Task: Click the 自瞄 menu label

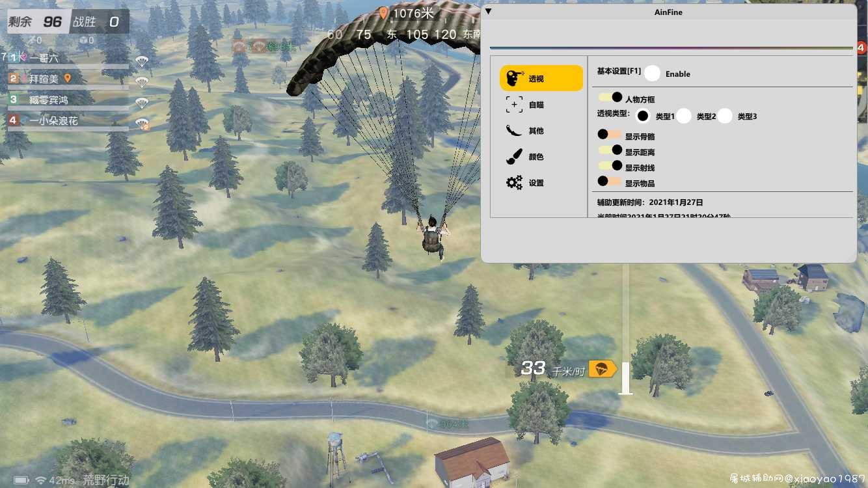Action: (x=536, y=105)
